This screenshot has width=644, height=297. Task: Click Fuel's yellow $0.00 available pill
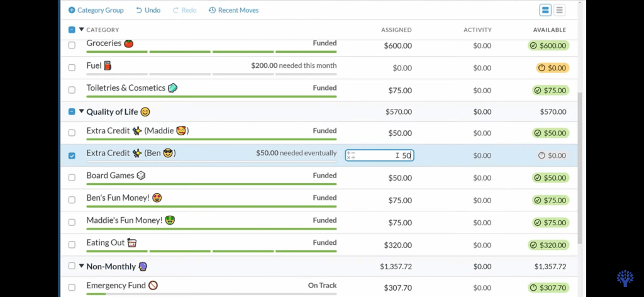pos(552,68)
